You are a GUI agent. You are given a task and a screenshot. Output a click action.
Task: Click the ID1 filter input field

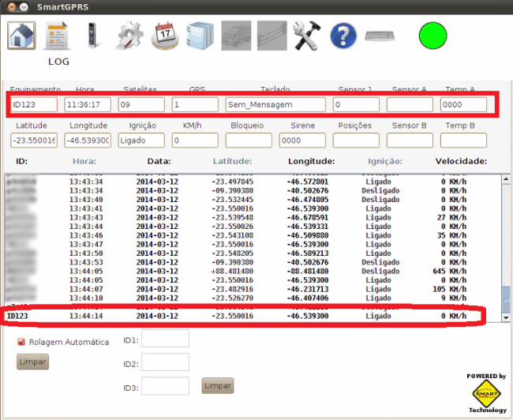tap(165, 339)
